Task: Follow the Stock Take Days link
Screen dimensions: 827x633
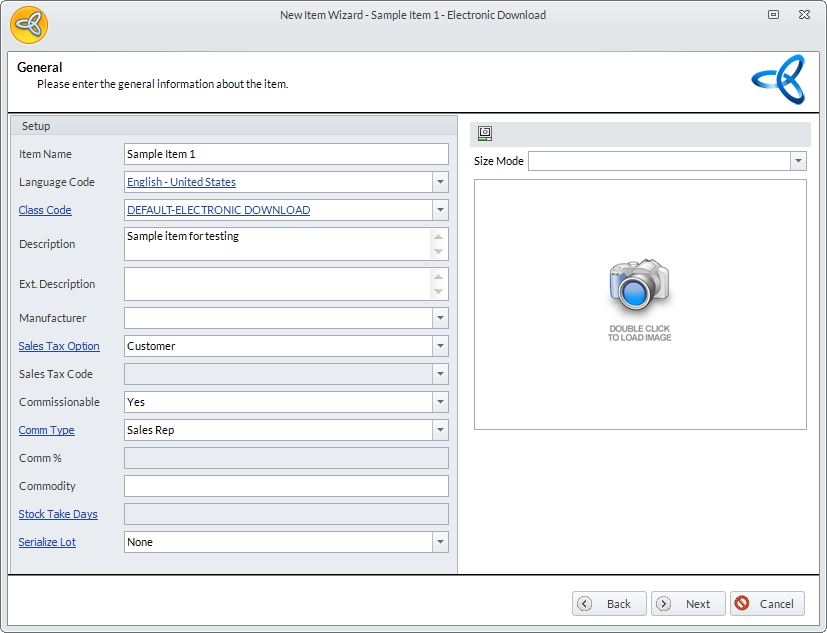Action: pos(58,514)
